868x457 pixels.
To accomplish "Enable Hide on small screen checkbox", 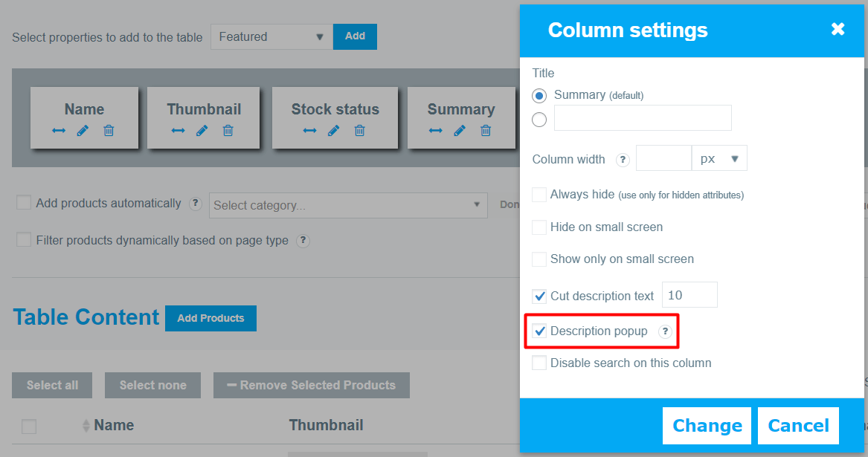I will [x=539, y=227].
